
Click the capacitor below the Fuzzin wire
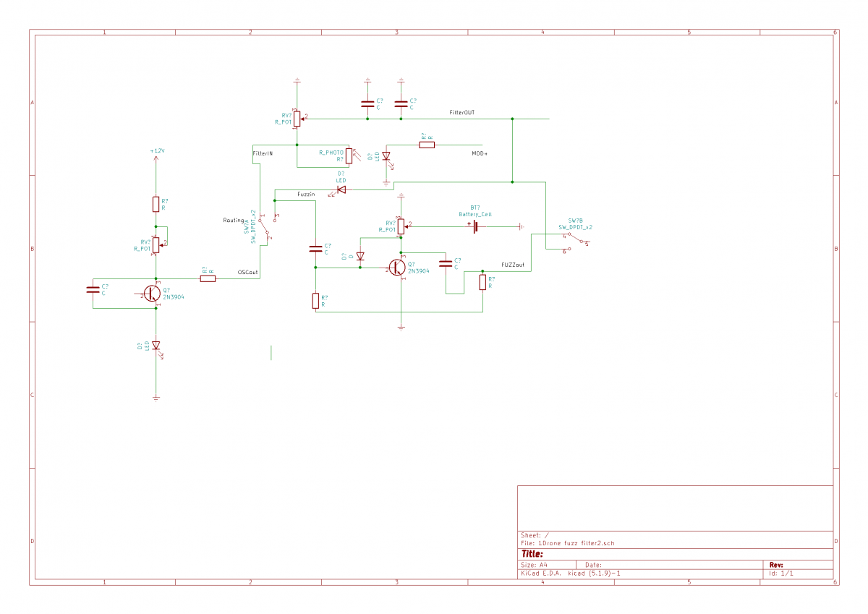pos(315,249)
